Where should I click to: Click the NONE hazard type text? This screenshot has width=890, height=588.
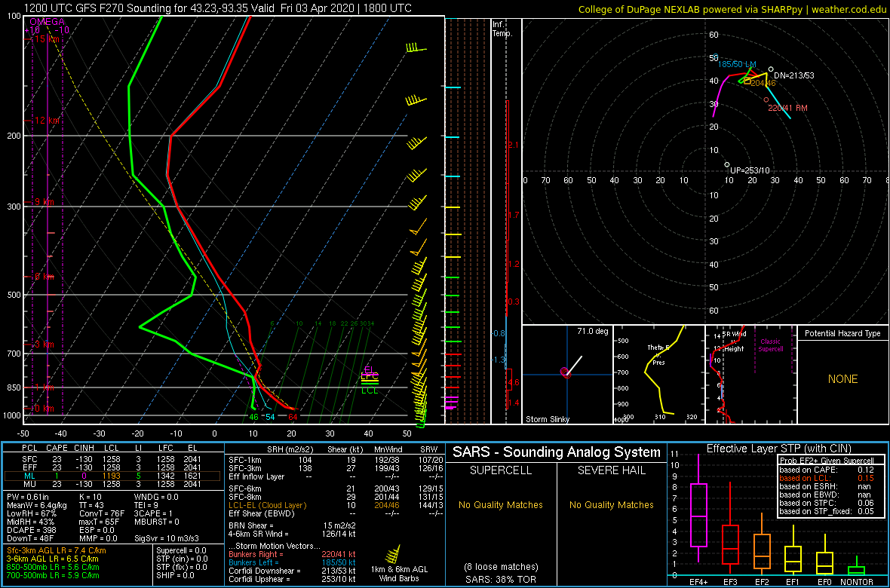click(843, 379)
